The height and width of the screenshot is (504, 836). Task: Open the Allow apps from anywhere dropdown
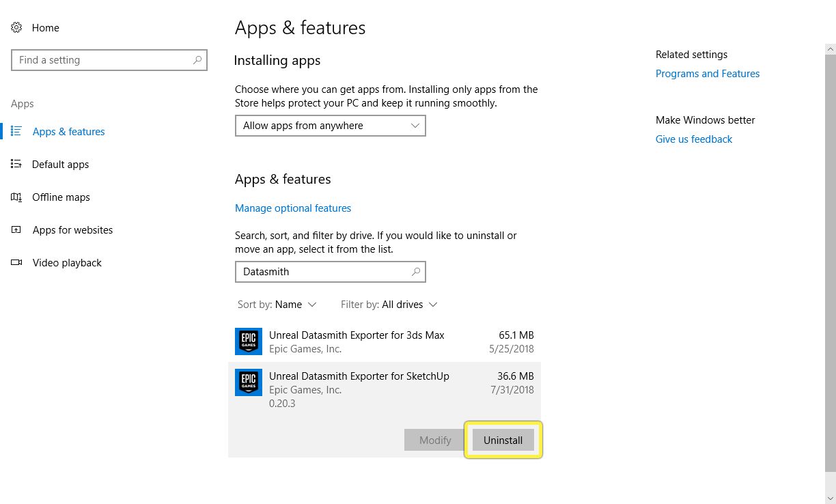tap(330, 126)
